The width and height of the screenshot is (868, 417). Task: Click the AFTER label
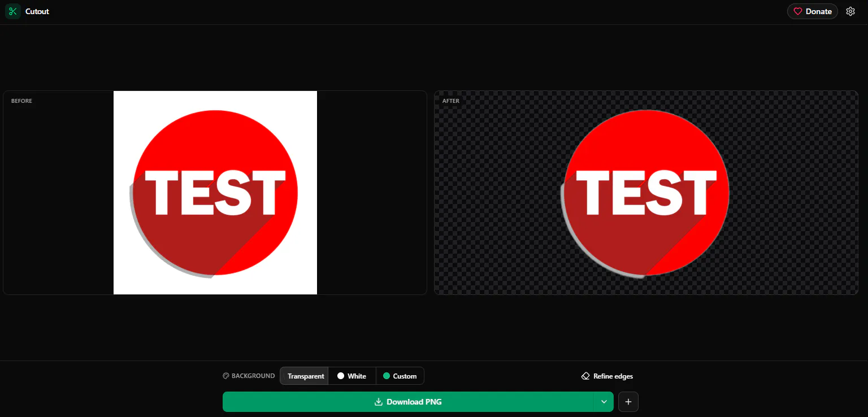point(451,101)
